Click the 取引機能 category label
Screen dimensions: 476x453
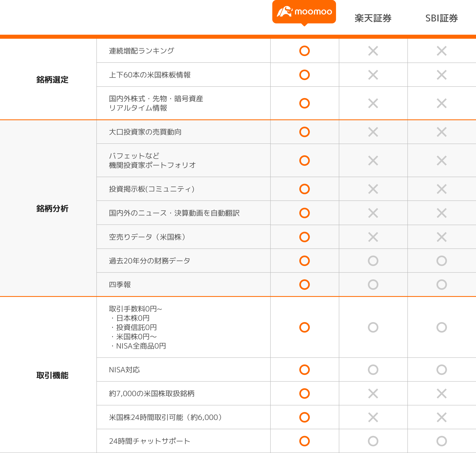[52, 376]
